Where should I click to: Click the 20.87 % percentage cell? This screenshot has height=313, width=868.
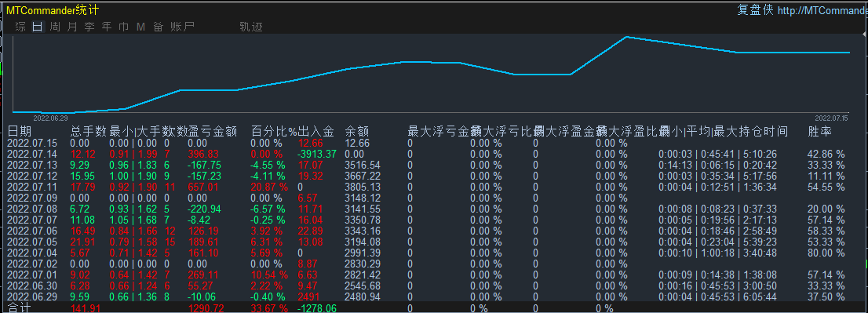click(x=270, y=187)
